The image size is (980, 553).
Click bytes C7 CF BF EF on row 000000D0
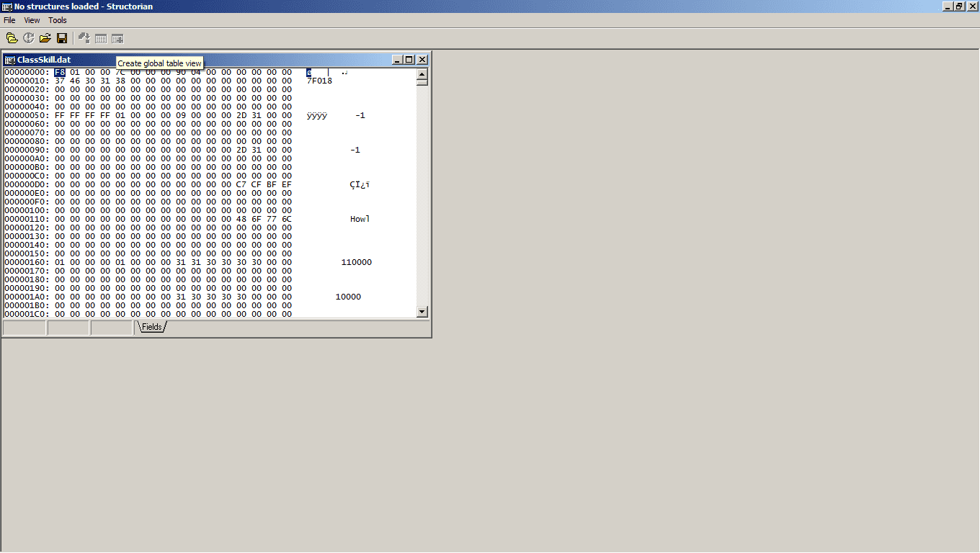click(264, 184)
